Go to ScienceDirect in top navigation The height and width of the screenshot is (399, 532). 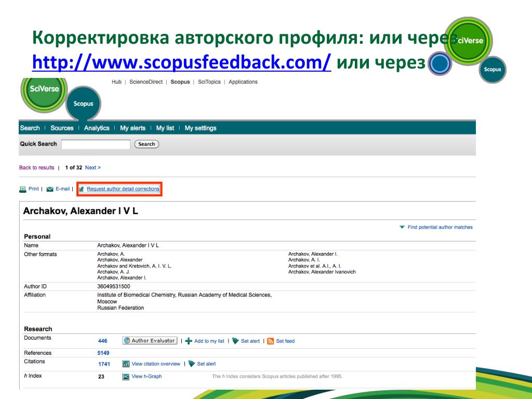(x=146, y=82)
